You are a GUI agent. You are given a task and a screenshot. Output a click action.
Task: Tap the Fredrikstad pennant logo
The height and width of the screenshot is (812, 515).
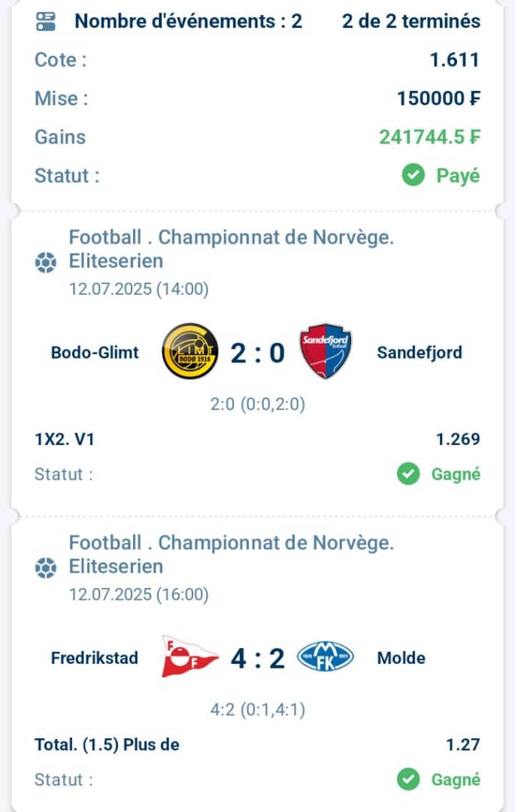[189, 656]
